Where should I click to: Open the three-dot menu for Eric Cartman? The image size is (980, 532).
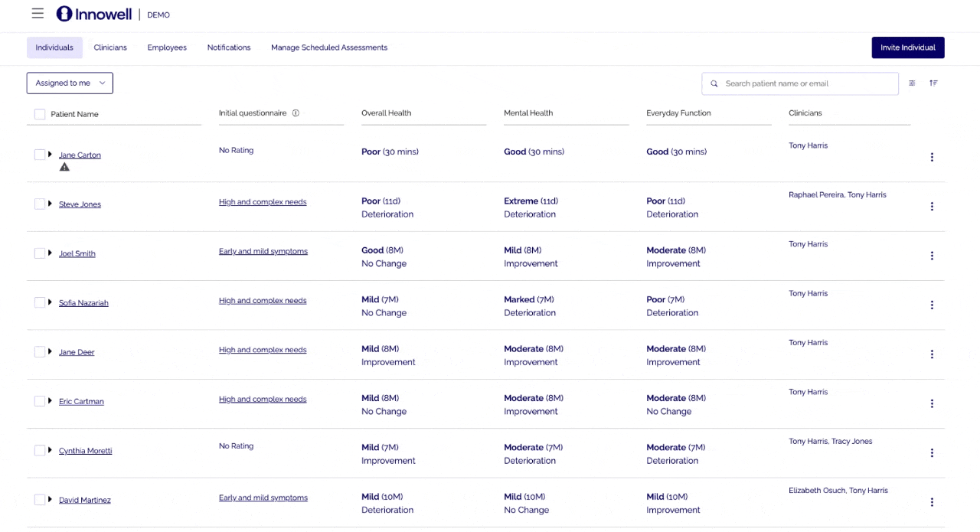932,403
